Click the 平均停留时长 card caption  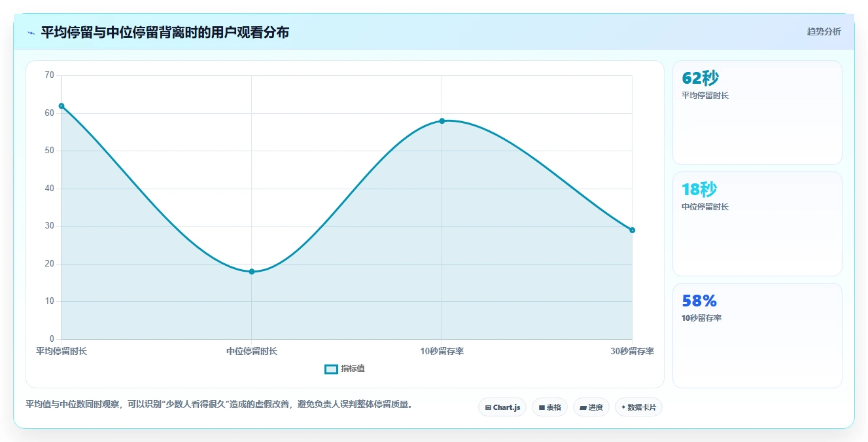pos(705,96)
